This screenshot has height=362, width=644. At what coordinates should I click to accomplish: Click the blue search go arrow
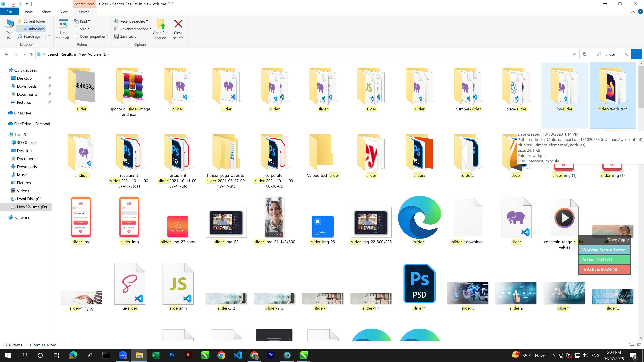coord(636,54)
